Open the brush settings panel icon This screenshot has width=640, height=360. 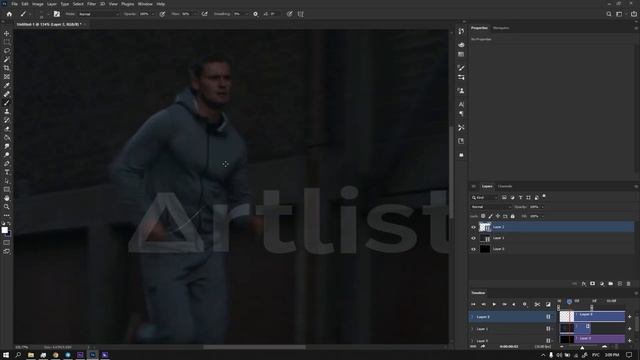tap(57, 14)
